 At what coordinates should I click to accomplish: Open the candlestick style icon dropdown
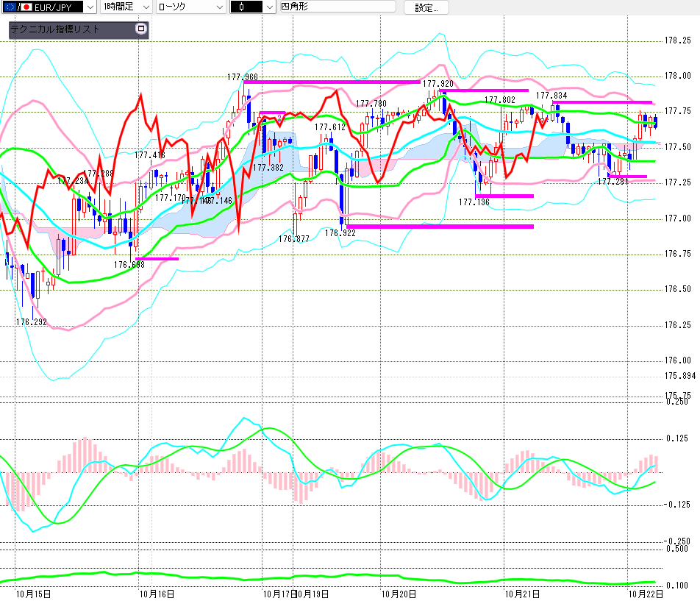pyautogui.click(x=253, y=7)
